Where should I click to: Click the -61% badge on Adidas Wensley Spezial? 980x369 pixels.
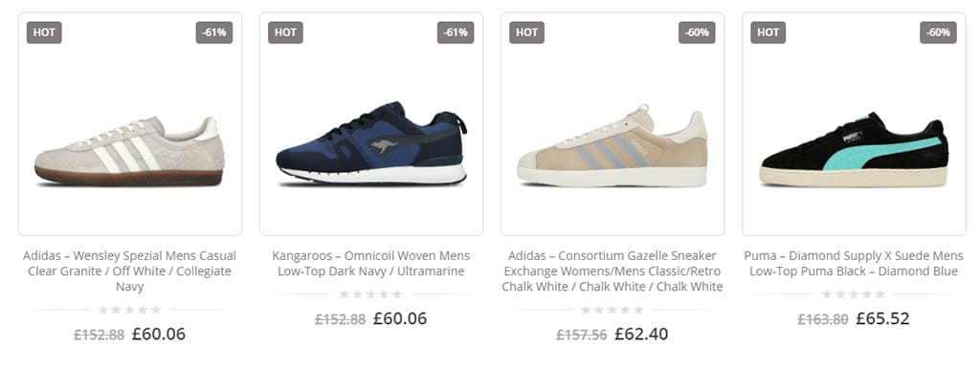[x=214, y=33]
